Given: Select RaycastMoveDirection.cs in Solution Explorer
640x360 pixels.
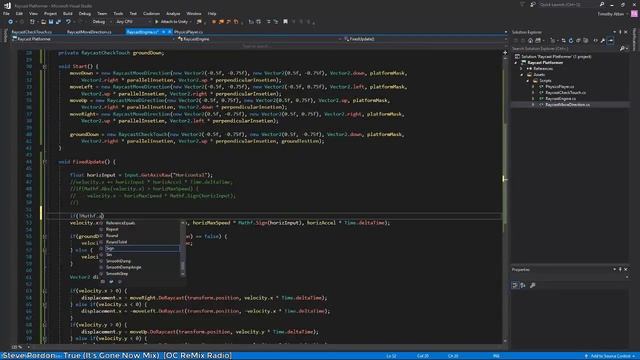Looking at the screenshot, I should (567, 104).
